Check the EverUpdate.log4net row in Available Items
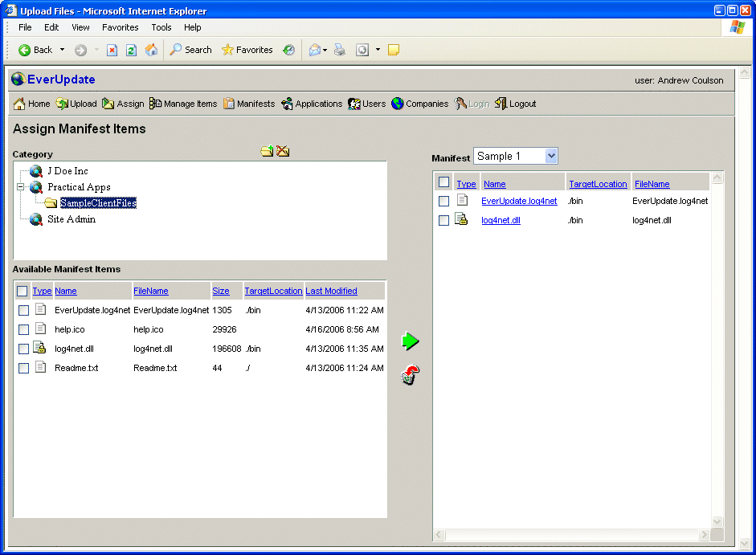756x555 pixels. tap(23, 310)
